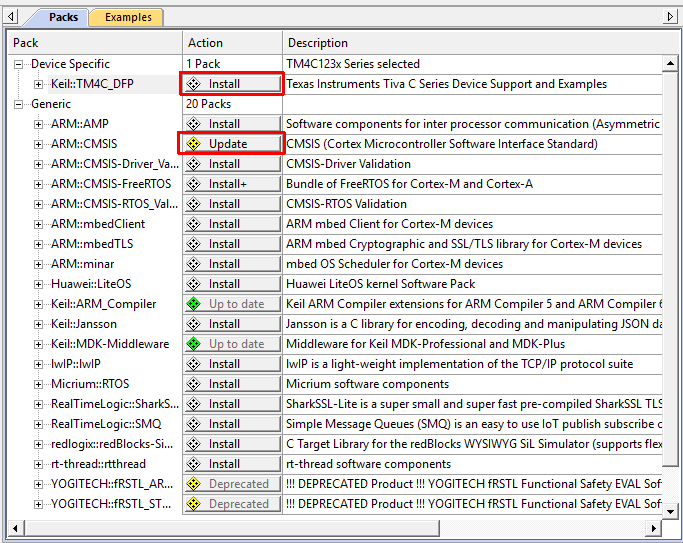
Task: Install the rt-thread::rtthread pack
Action: pos(233,464)
